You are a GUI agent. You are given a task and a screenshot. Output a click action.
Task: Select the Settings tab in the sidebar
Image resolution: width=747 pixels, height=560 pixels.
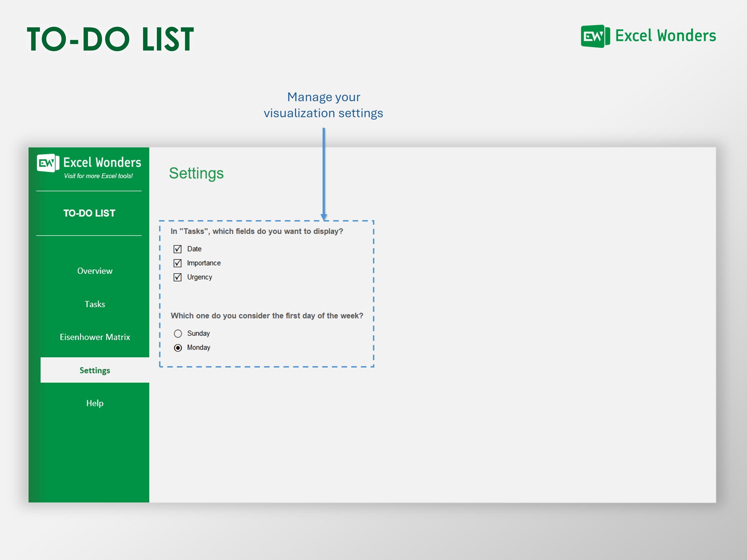pos(95,370)
